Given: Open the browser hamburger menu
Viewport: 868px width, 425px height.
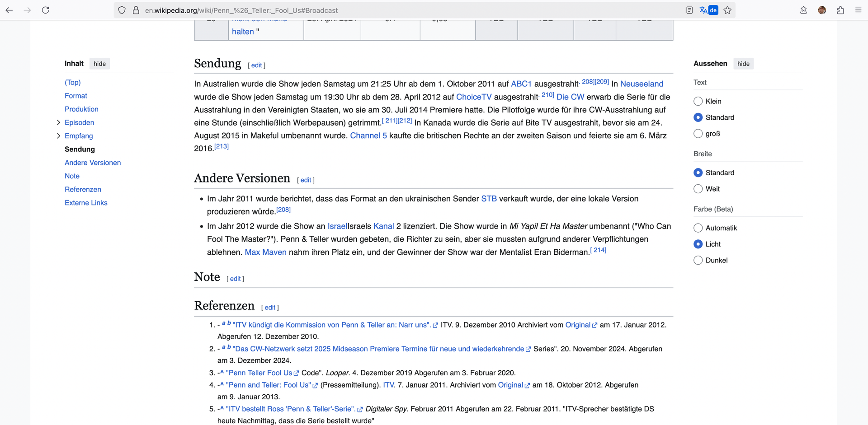Looking at the screenshot, I should pos(858,10).
